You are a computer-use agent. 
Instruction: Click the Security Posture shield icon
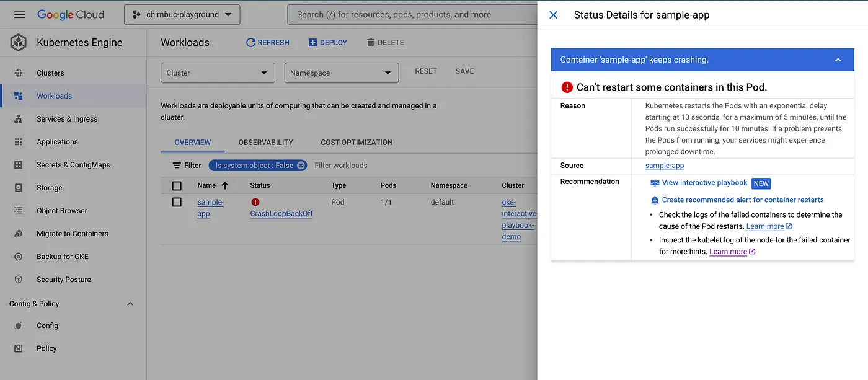coord(19,280)
